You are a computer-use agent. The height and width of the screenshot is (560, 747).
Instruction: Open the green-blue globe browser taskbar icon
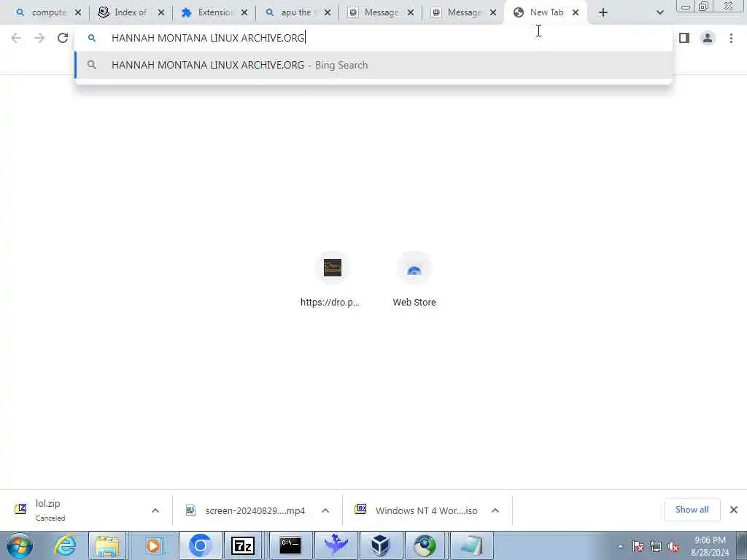click(425, 545)
